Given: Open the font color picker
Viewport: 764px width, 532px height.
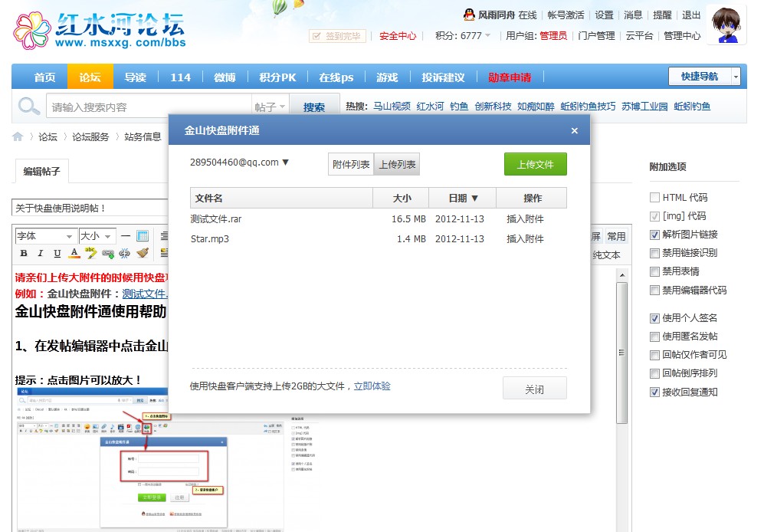Looking at the screenshot, I should 74,253.
